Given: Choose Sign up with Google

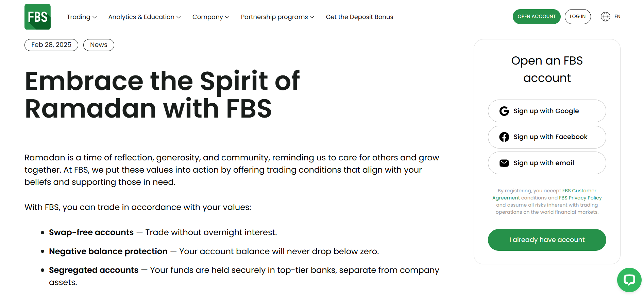Looking at the screenshot, I should [x=547, y=111].
